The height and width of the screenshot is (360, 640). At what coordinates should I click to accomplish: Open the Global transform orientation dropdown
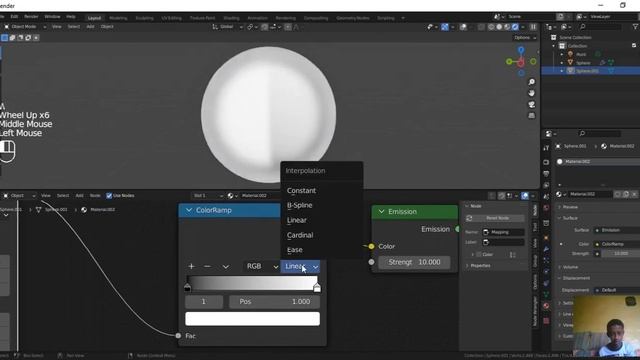(x=227, y=27)
